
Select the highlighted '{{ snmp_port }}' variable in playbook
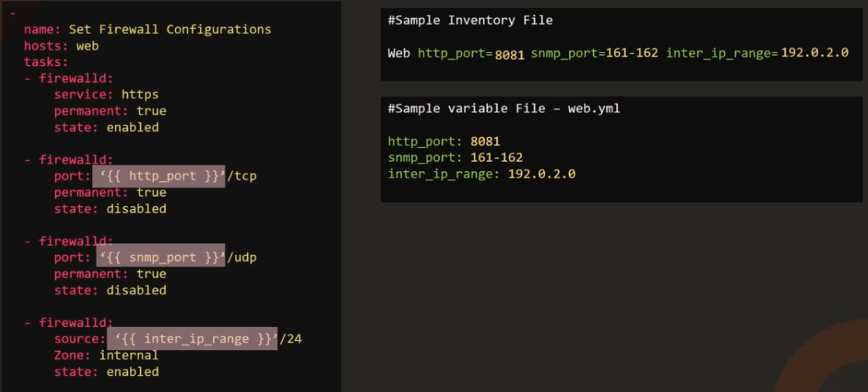point(160,255)
